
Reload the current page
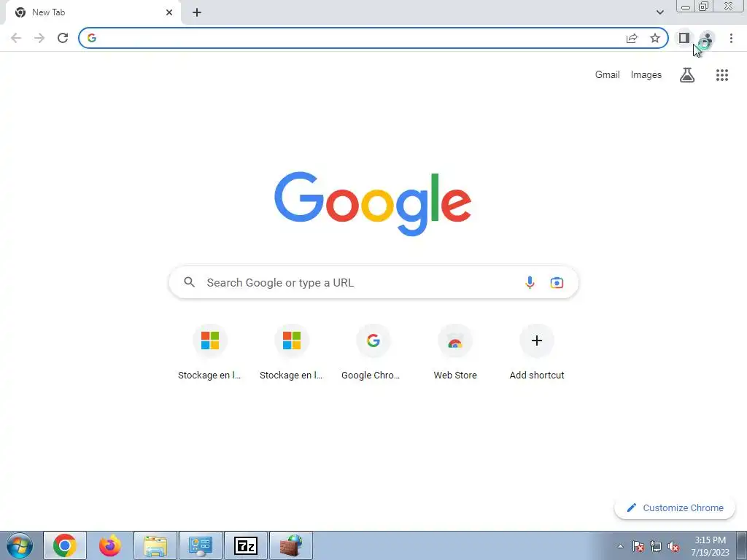63,38
